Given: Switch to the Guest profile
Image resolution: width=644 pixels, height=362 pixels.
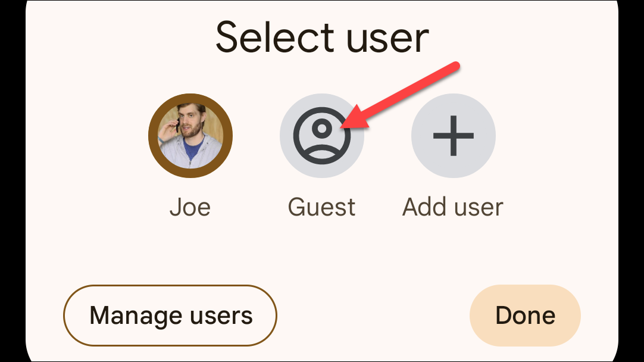Looking at the screenshot, I should tap(321, 136).
